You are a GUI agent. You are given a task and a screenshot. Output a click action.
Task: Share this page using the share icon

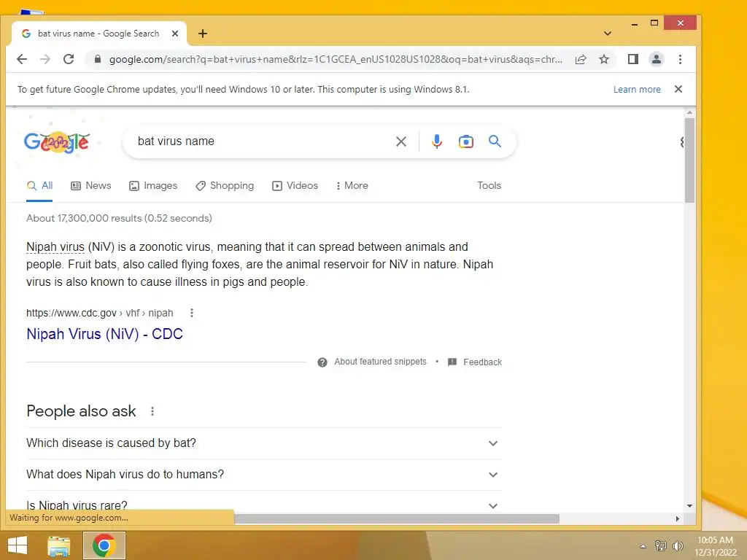580,60
